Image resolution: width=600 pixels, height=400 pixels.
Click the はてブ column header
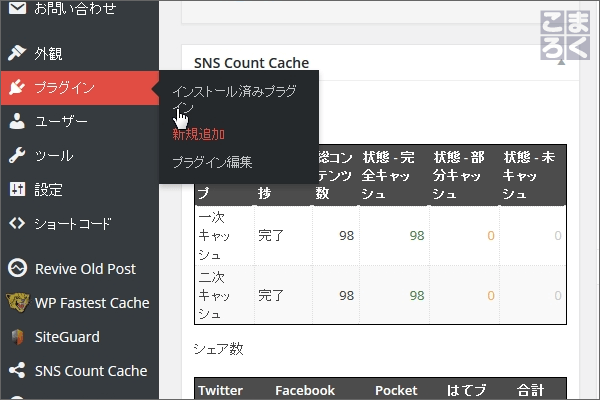[466, 390]
